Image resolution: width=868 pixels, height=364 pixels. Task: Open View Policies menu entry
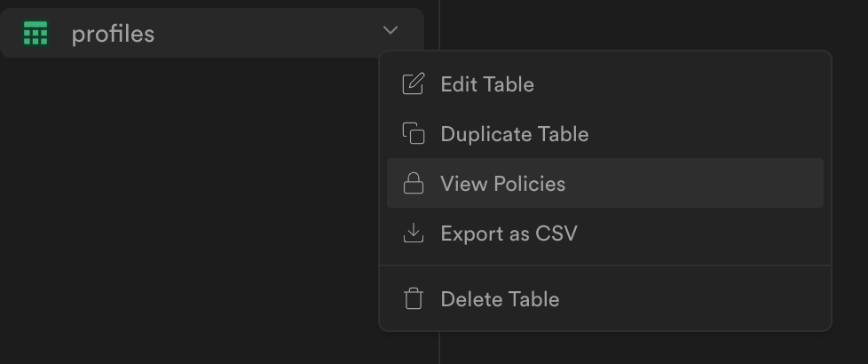click(503, 184)
